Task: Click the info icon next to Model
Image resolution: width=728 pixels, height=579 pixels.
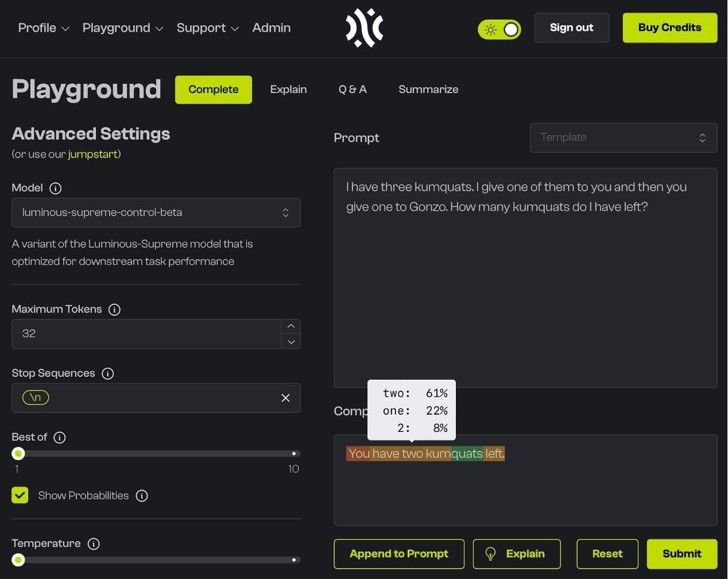Action: click(x=56, y=188)
